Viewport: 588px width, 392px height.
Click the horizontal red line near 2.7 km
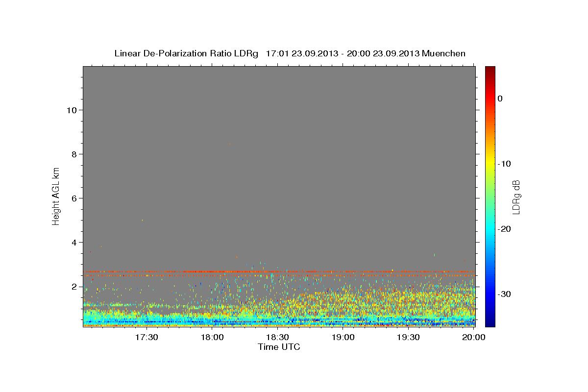pyautogui.click(x=279, y=271)
